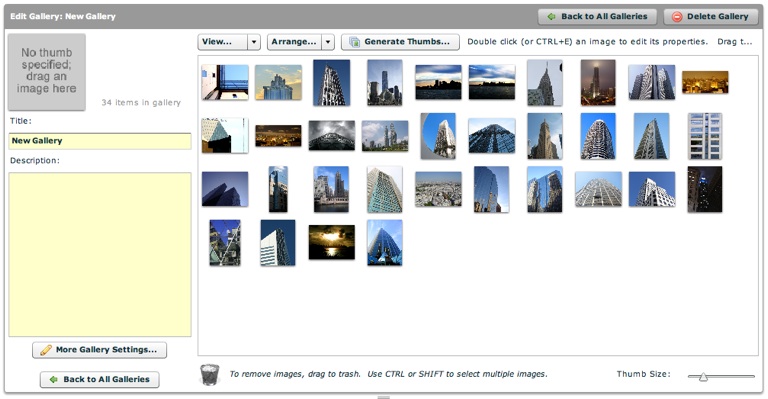Screen dimensions: 768x399
Task: Click the Thumb Size slider handle
Action: coord(703,376)
